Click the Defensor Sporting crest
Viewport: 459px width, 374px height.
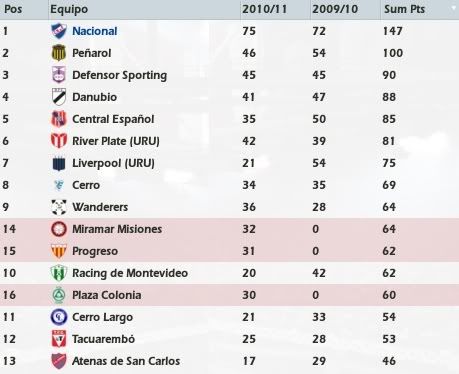click(59, 75)
